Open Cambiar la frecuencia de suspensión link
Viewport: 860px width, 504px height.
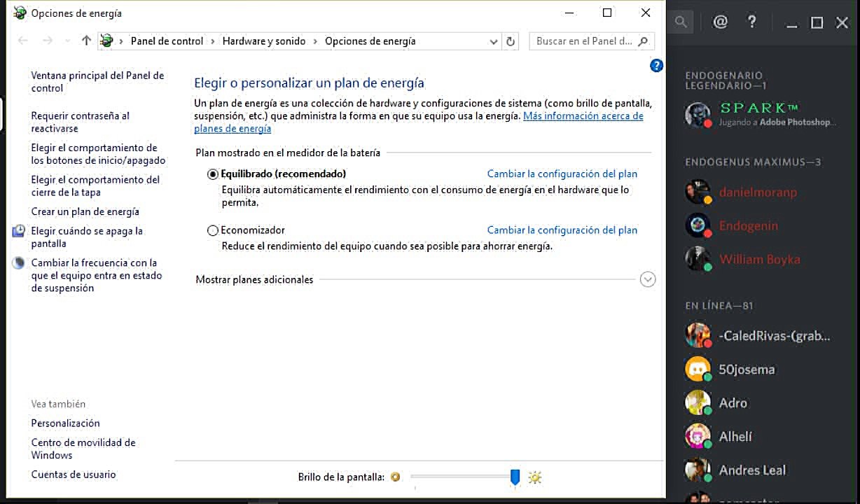tap(97, 276)
